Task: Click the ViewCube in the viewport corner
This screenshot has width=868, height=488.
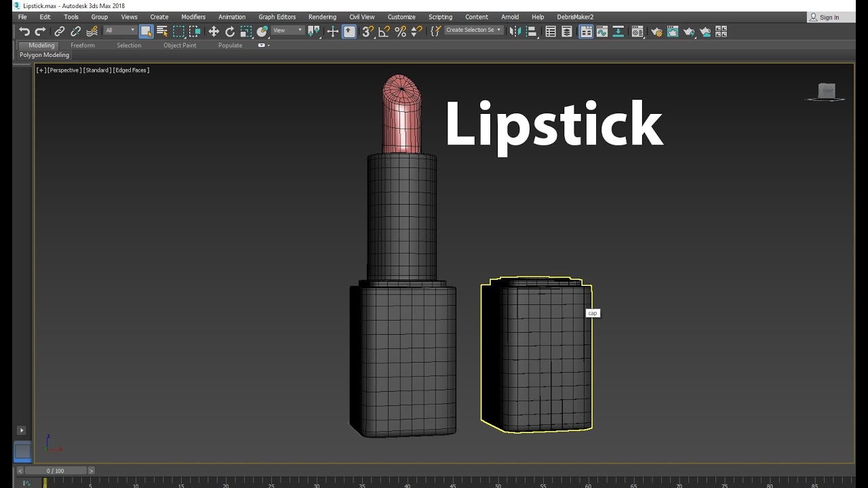Action: pos(826,91)
